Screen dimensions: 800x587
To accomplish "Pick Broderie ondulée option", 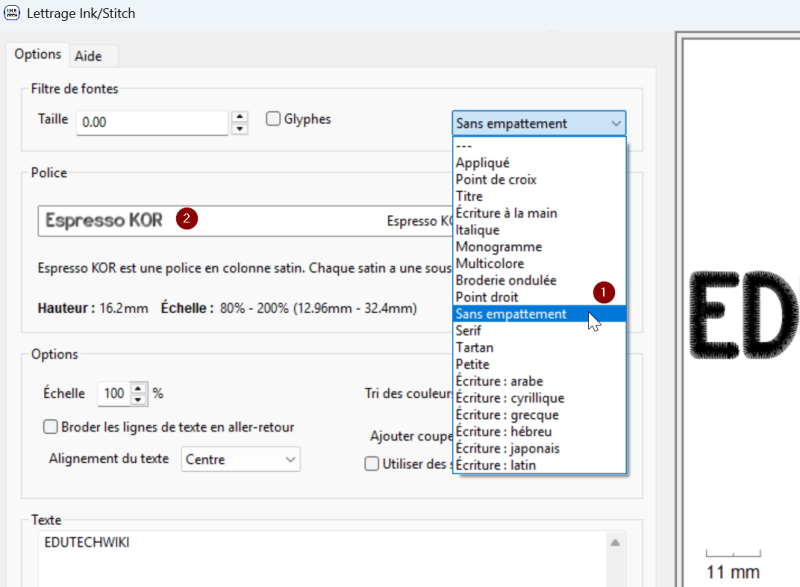I will [539, 280].
